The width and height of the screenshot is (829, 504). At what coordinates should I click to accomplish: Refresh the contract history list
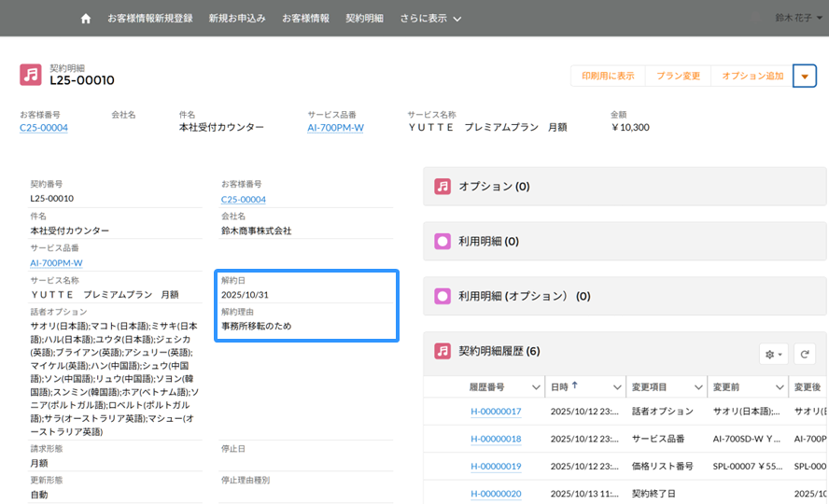click(x=804, y=354)
